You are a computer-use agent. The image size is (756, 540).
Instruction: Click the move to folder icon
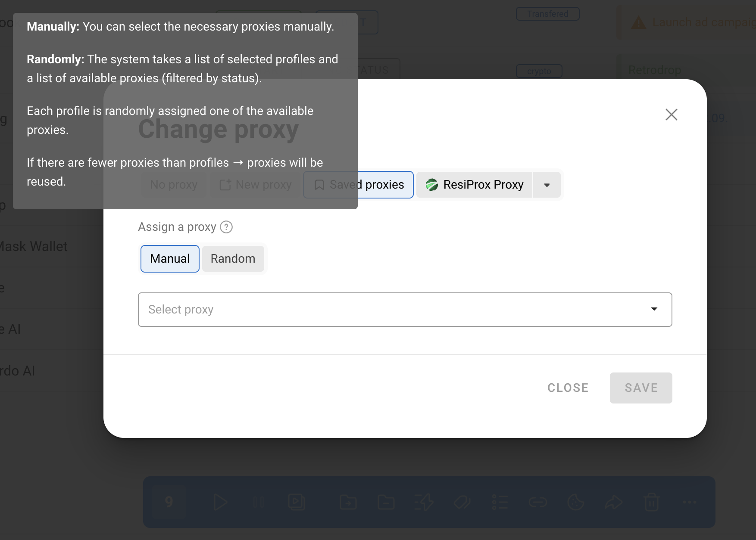(x=348, y=502)
